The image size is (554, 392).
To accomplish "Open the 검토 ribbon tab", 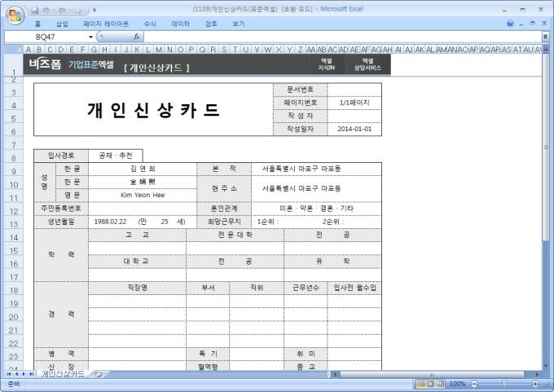I will point(211,24).
